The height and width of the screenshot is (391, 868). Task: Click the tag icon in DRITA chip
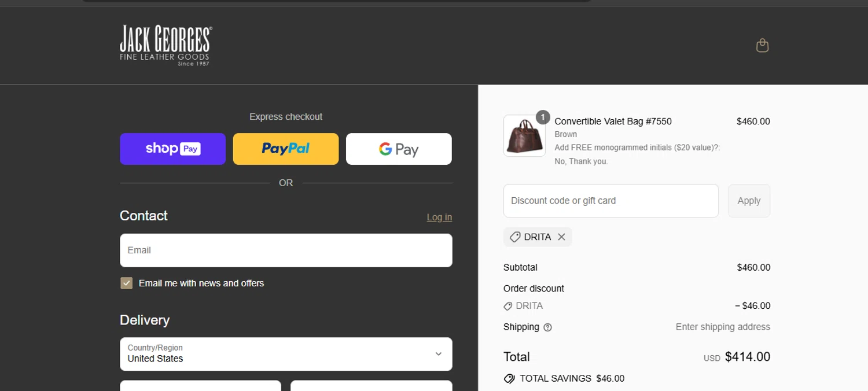[515, 237]
